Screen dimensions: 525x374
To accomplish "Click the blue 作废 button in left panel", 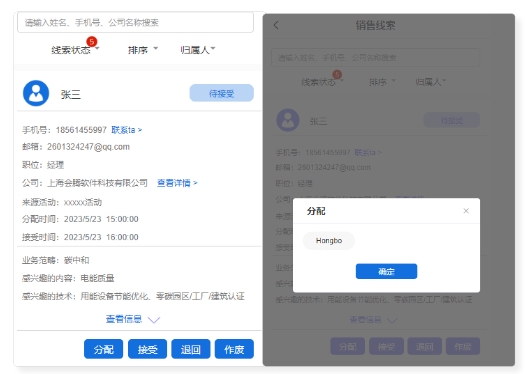I will tap(234, 349).
